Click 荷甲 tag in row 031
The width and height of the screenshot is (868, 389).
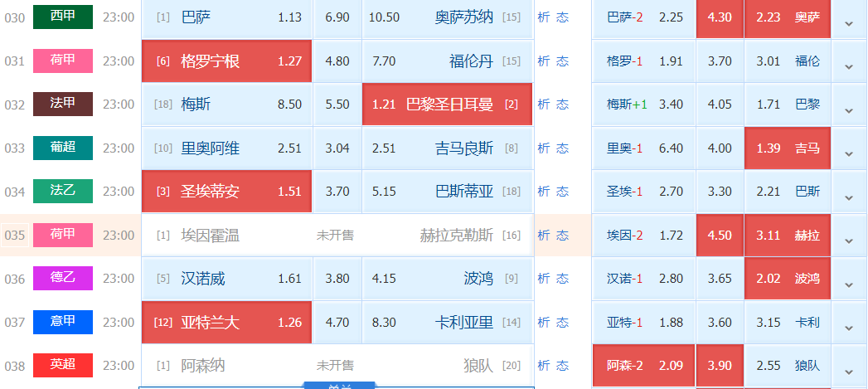pos(62,61)
